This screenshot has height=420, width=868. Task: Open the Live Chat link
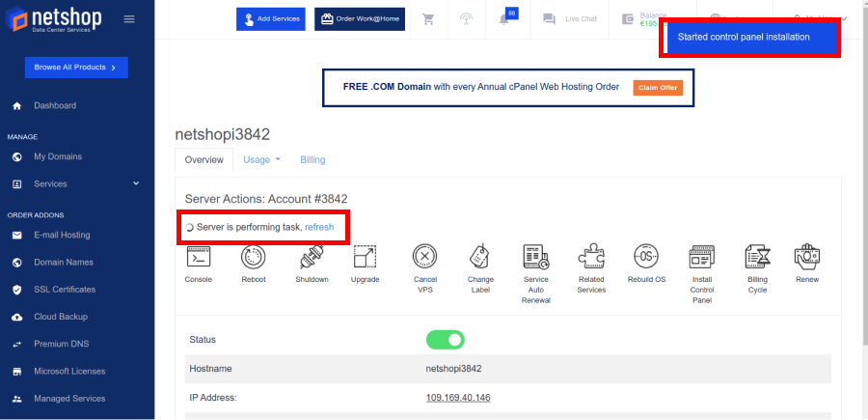(572, 19)
